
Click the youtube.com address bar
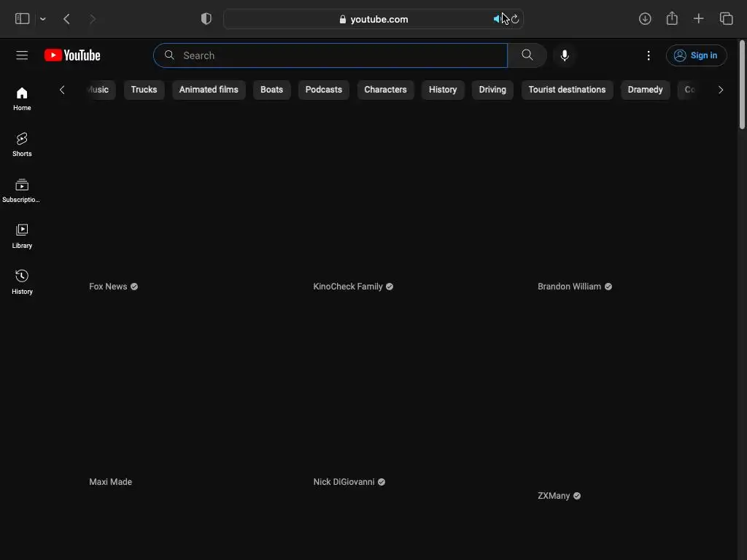point(373,19)
